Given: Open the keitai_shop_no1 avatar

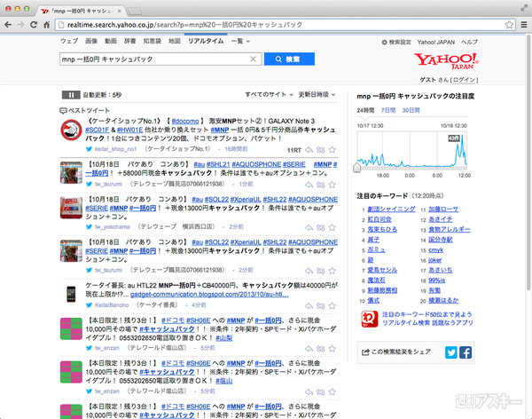Looking at the screenshot, I should 71,130.
